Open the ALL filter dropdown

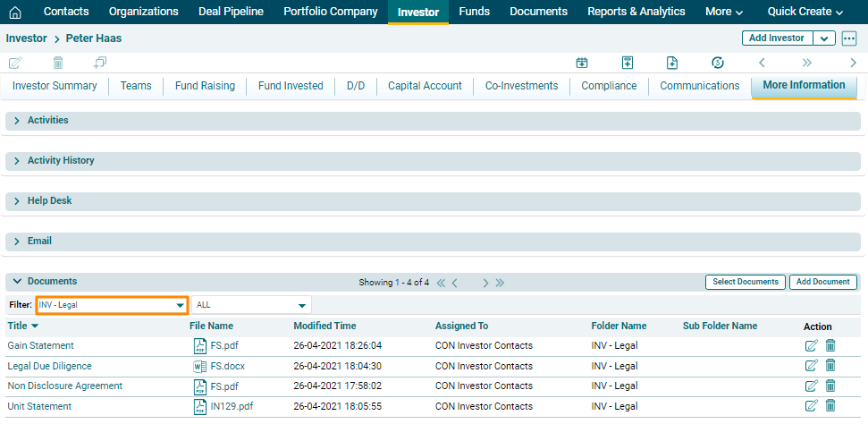tap(251, 305)
